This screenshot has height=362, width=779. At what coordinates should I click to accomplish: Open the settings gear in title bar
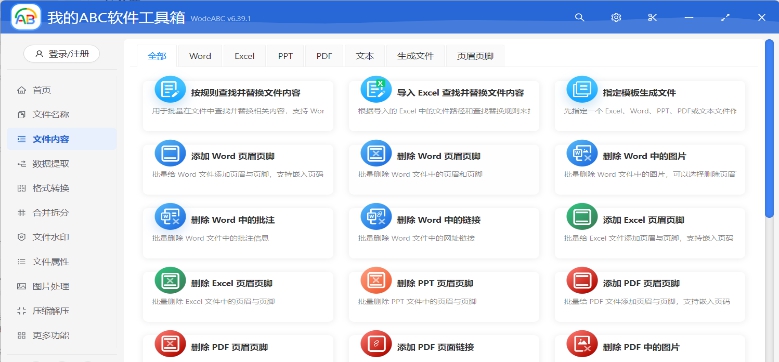pos(616,17)
